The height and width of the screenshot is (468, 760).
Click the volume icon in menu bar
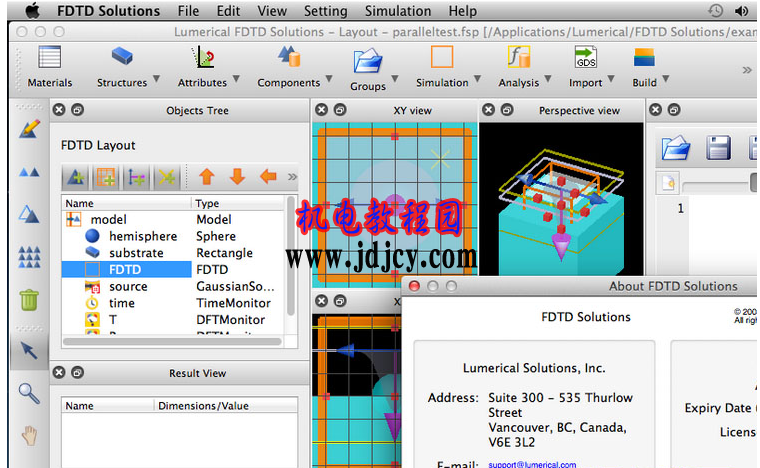click(742, 11)
